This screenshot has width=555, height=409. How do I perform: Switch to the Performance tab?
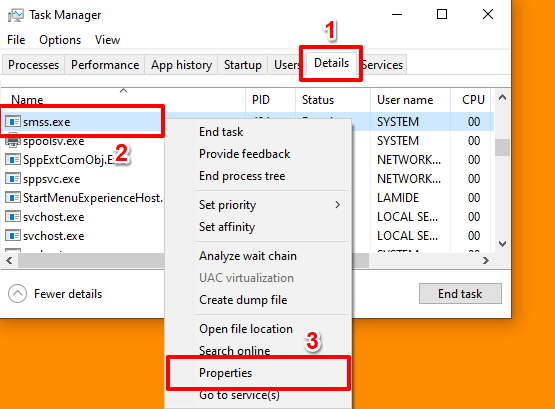(x=105, y=65)
